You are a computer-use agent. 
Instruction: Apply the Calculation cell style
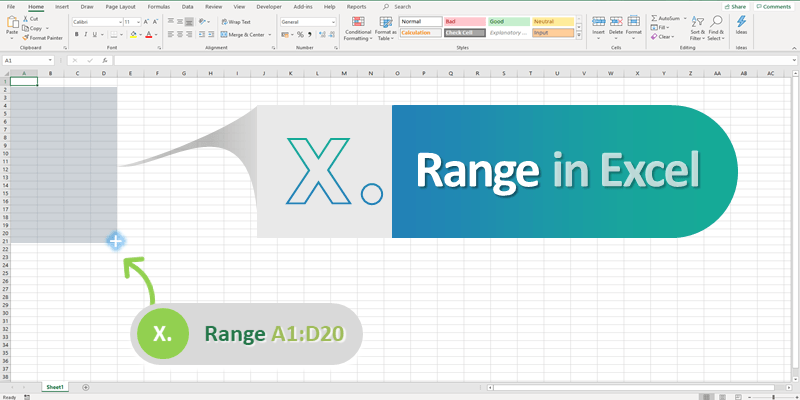(x=420, y=33)
